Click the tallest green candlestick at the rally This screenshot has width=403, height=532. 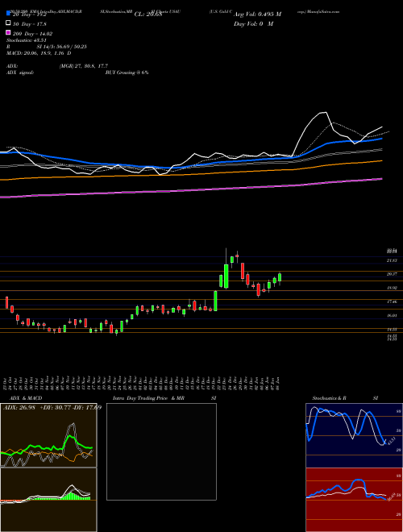tap(226, 276)
